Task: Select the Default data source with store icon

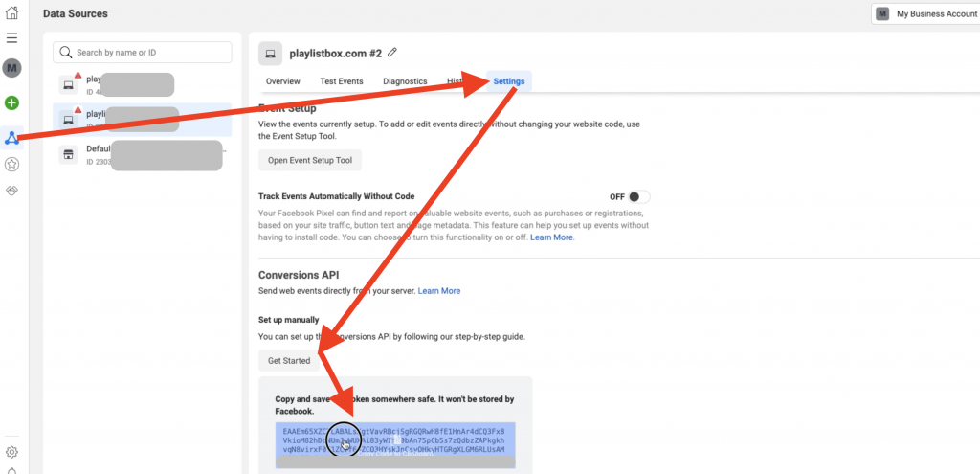Action: coord(142,155)
